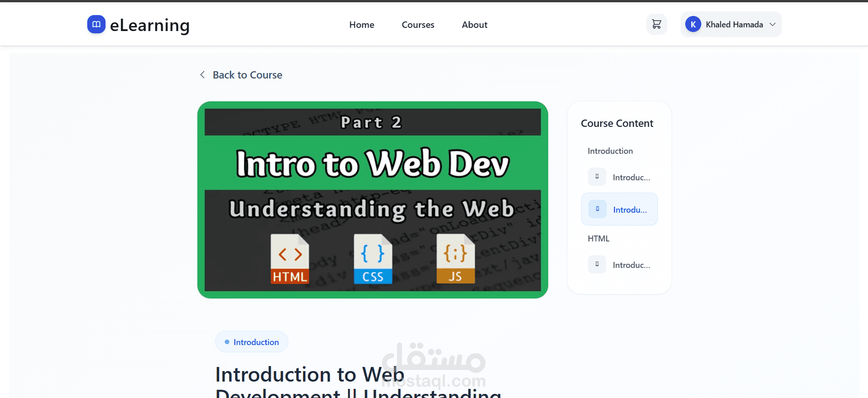
Task: Navigate to the About page
Action: point(475,25)
